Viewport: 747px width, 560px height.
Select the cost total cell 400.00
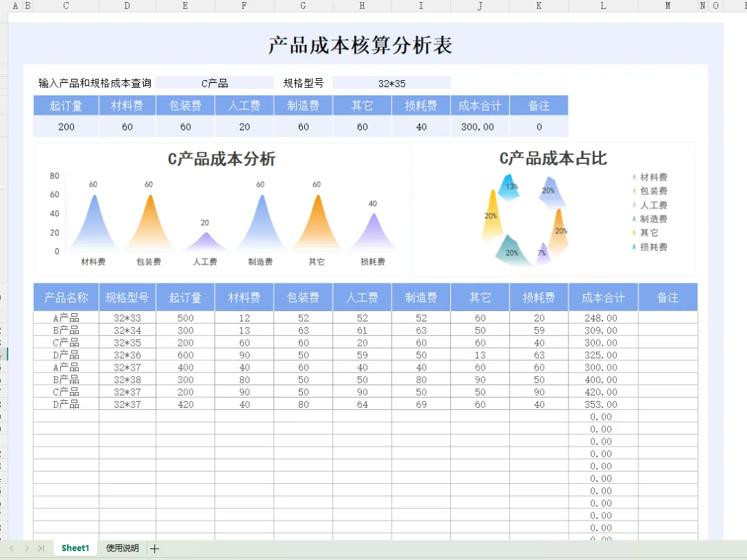coord(603,380)
